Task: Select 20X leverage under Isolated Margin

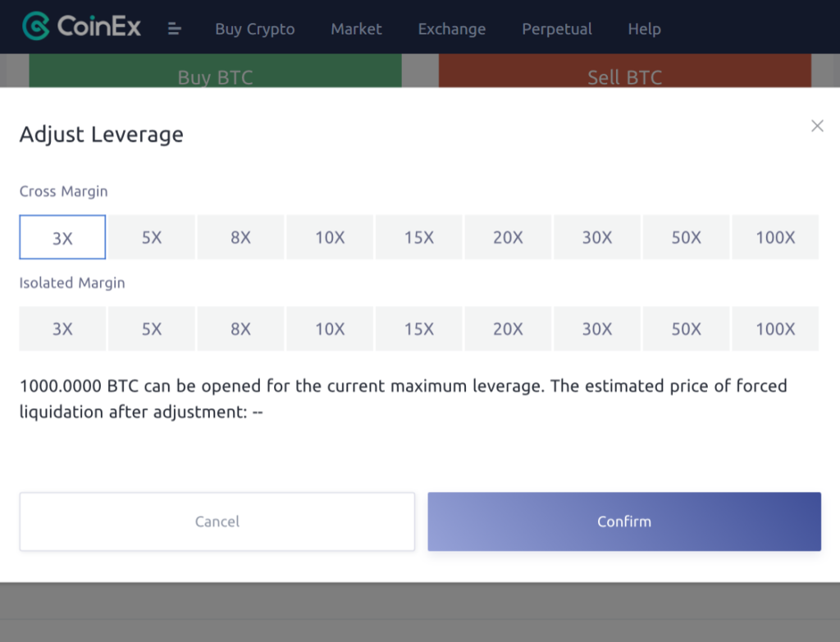Action: (508, 329)
